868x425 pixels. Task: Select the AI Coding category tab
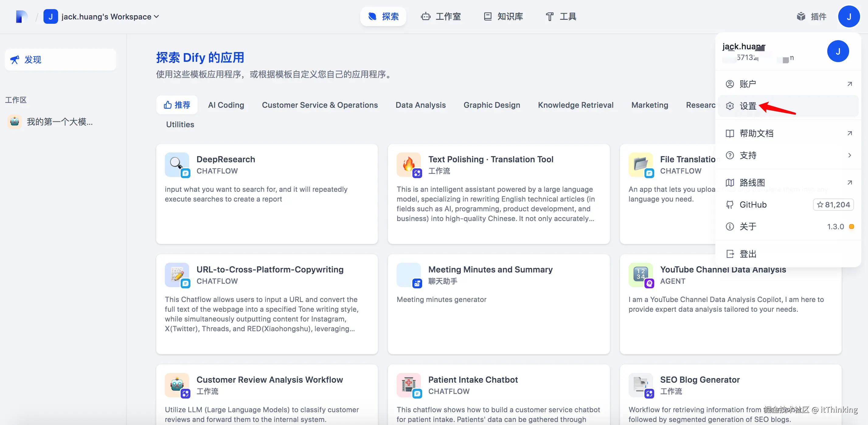point(226,105)
